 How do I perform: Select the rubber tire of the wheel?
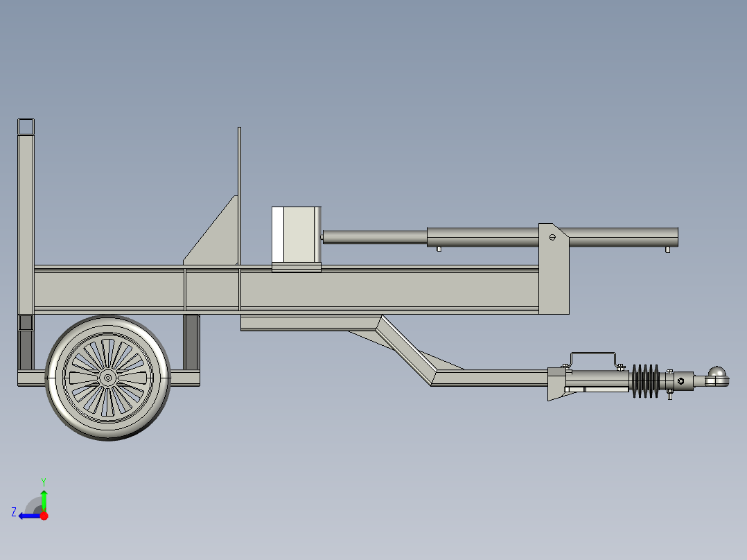point(107,378)
